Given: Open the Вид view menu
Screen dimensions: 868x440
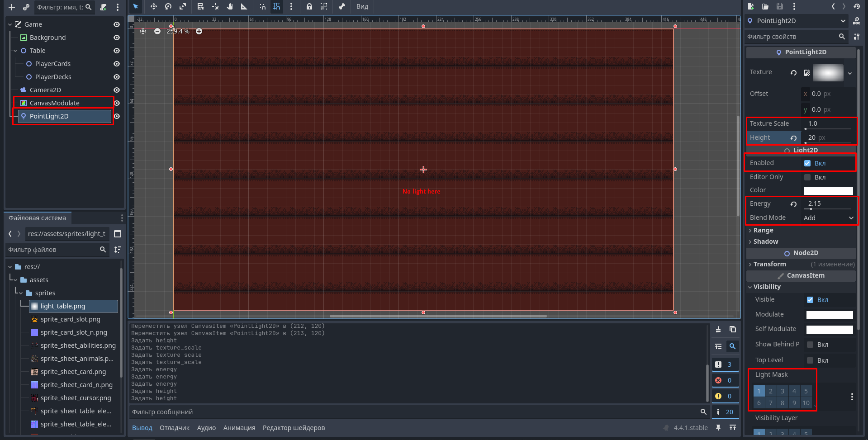Looking at the screenshot, I should tap(362, 6).
